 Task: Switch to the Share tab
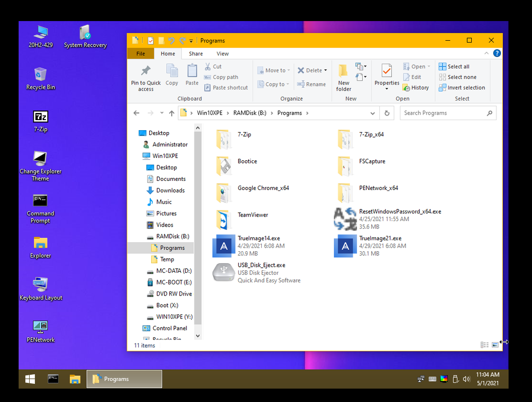point(196,54)
